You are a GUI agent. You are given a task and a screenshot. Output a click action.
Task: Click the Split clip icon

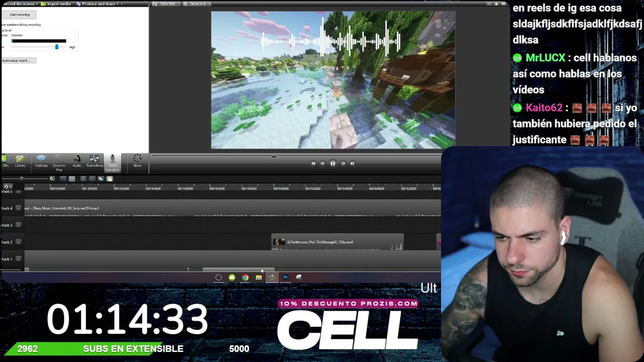tap(92, 178)
